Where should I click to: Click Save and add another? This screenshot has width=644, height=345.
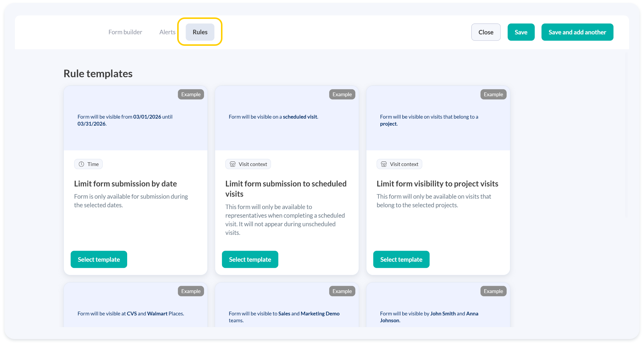click(577, 32)
